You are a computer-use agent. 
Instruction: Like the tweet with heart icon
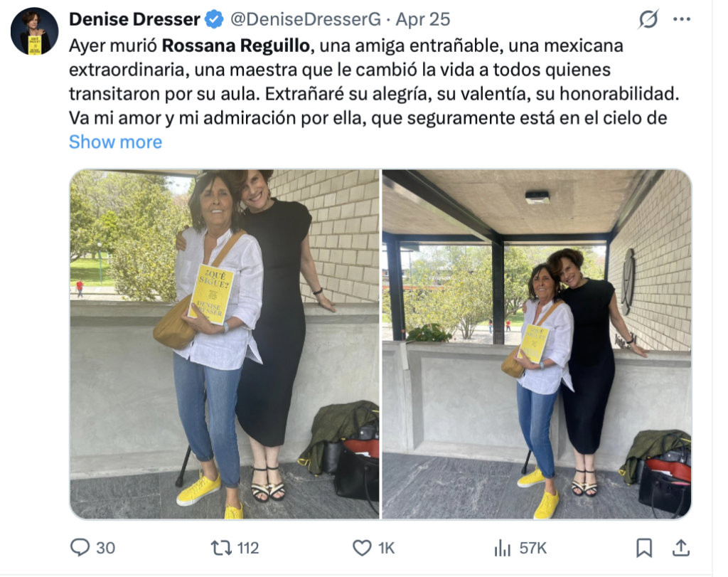pos(362,549)
